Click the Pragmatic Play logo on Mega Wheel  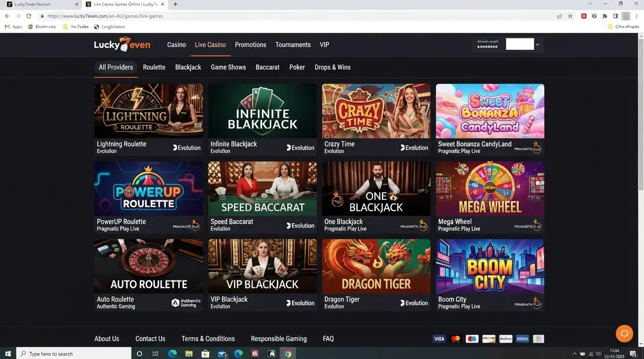point(528,225)
